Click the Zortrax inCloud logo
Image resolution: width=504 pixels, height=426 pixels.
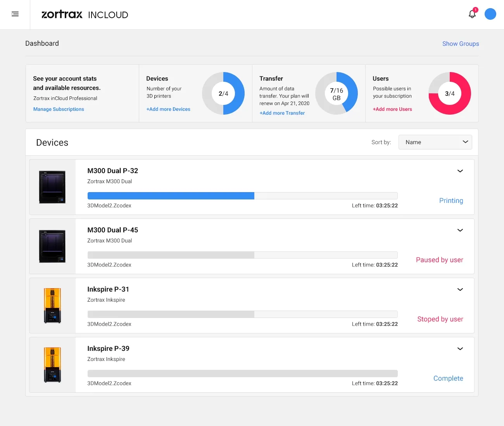[85, 15]
